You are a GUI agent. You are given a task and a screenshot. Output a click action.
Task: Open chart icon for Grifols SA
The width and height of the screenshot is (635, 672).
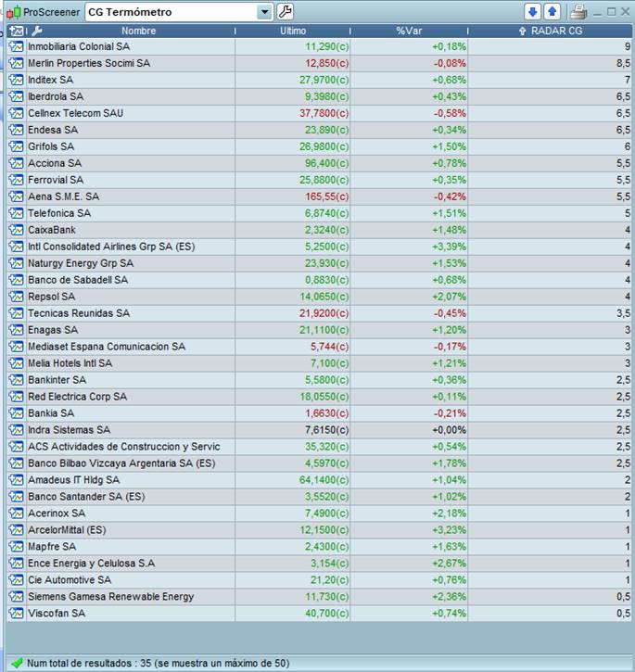click(17, 146)
